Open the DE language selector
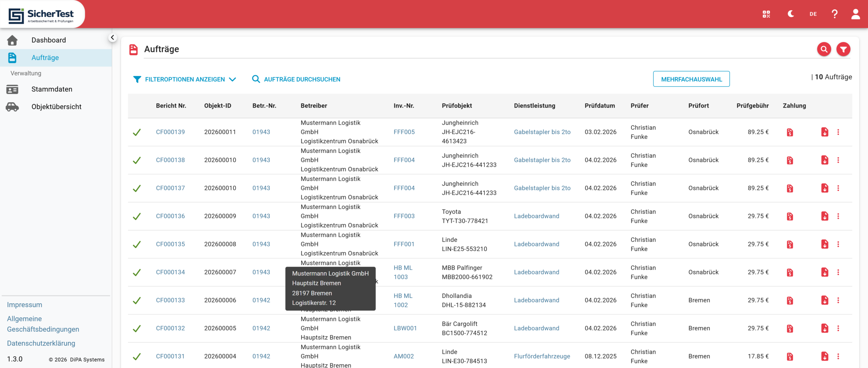This screenshot has width=868, height=368. click(x=813, y=14)
